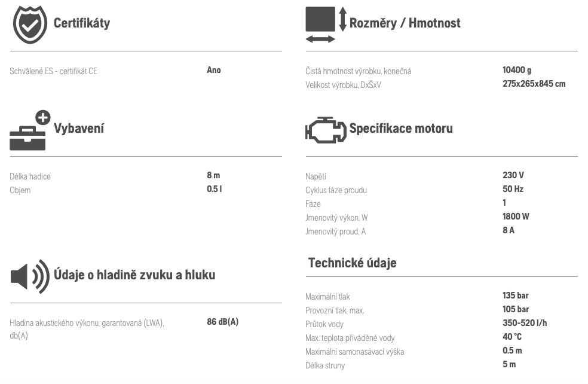Click the Údaje o hladině zvuku heading
Screen dimensions: 588x384
(x=134, y=275)
